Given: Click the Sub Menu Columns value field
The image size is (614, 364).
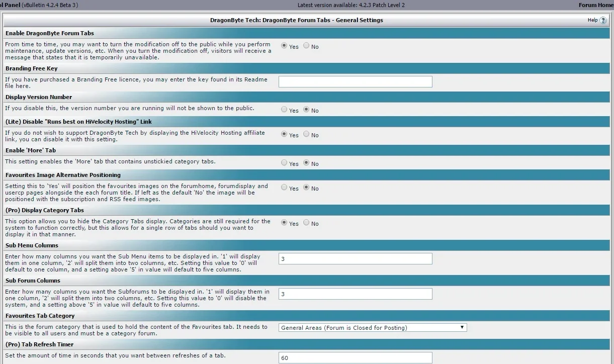Looking at the screenshot, I should (x=356, y=258).
